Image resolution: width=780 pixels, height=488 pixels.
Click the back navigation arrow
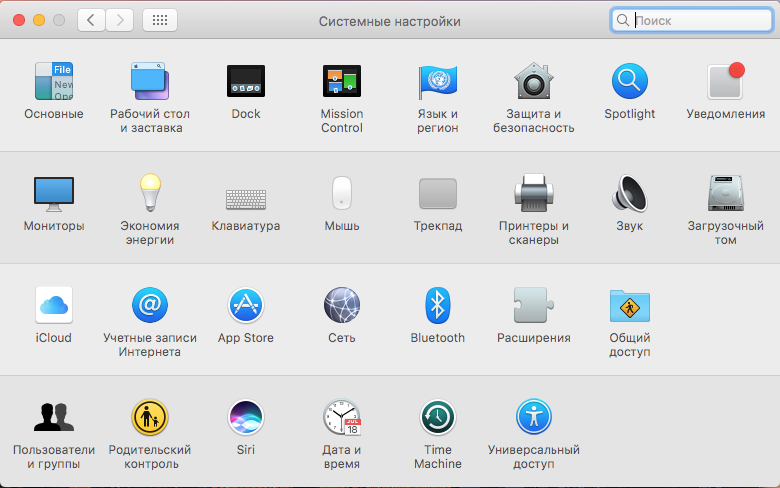[x=91, y=20]
